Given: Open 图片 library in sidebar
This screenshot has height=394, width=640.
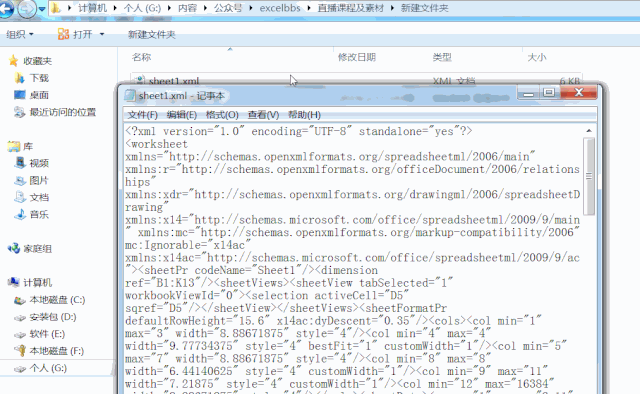Looking at the screenshot, I should (39, 180).
